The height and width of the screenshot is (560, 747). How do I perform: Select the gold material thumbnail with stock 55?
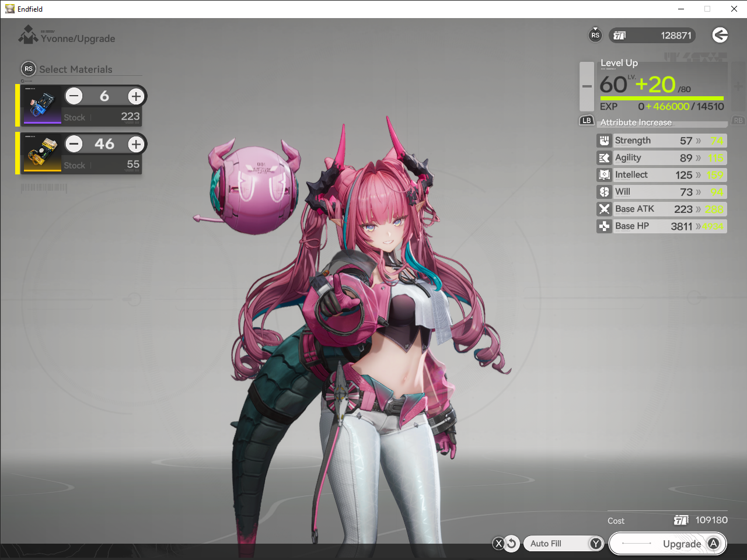click(41, 153)
